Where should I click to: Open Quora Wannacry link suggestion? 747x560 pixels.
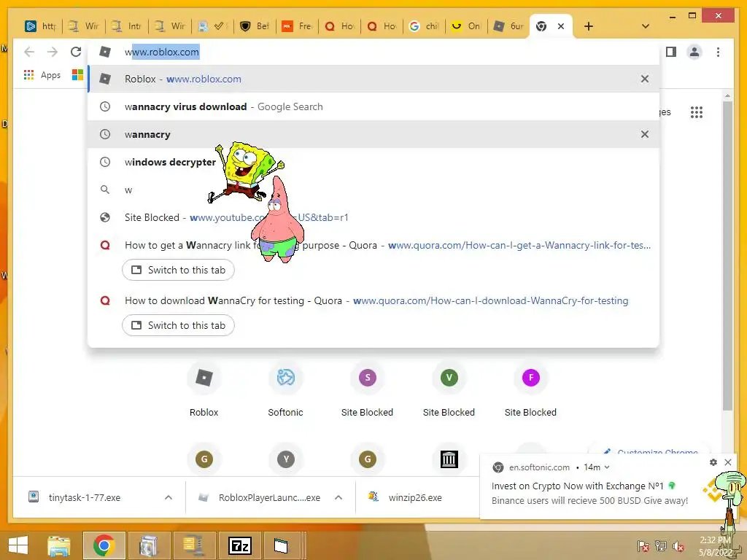(x=374, y=245)
